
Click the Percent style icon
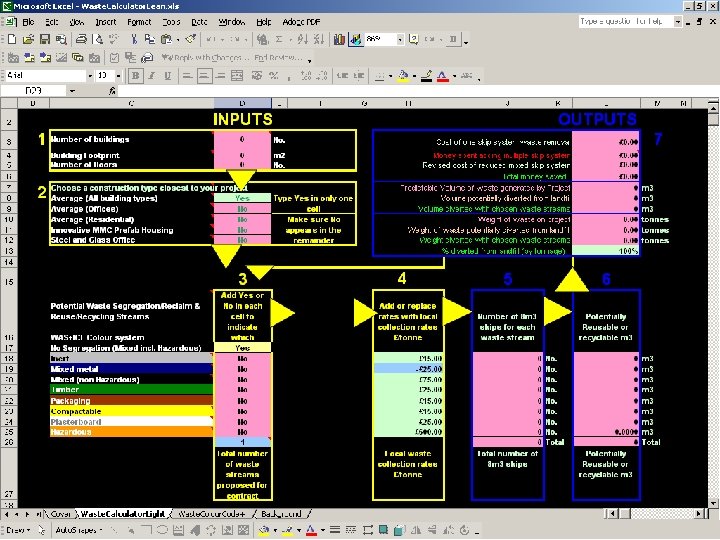point(274,76)
